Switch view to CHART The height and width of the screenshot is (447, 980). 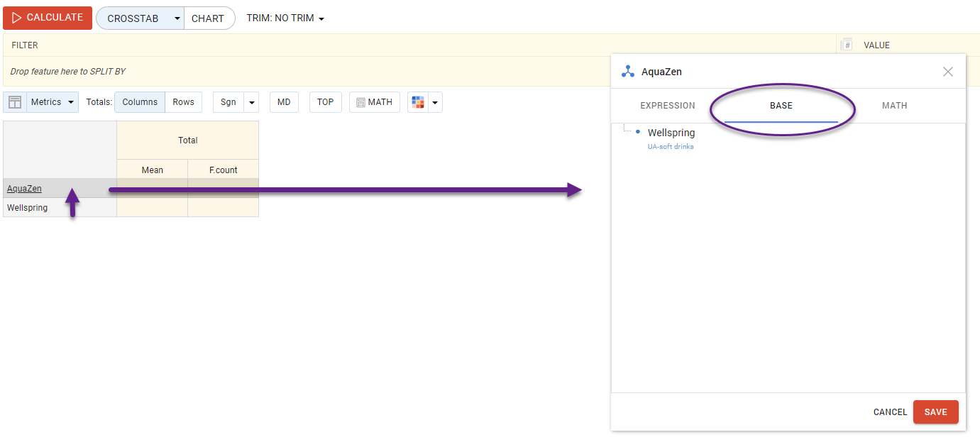(208, 18)
